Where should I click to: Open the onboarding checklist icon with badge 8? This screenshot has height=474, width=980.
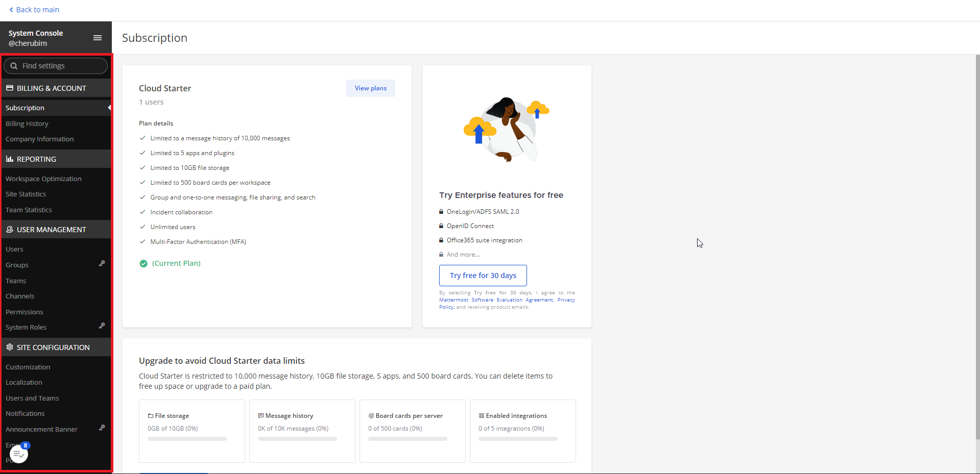[x=19, y=454]
